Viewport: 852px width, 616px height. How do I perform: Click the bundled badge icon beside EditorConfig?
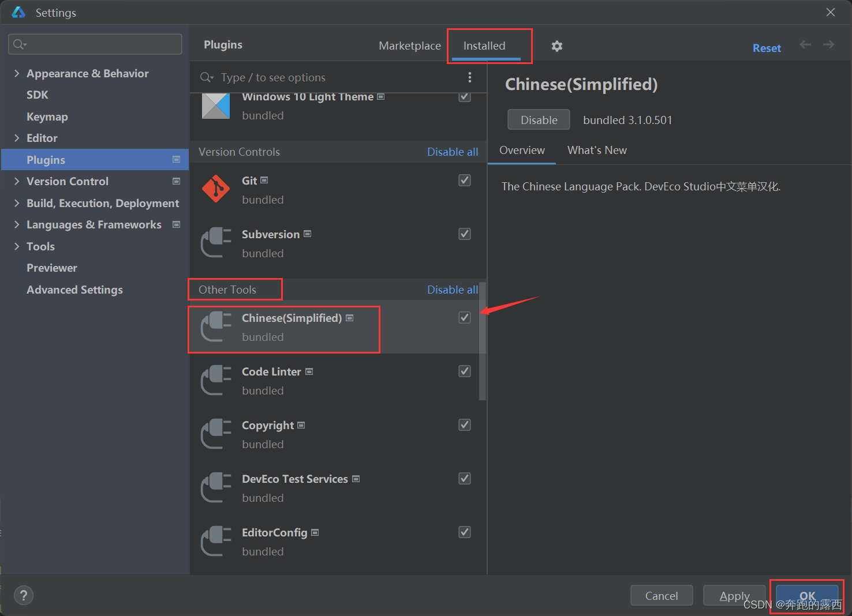click(x=315, y=533)
